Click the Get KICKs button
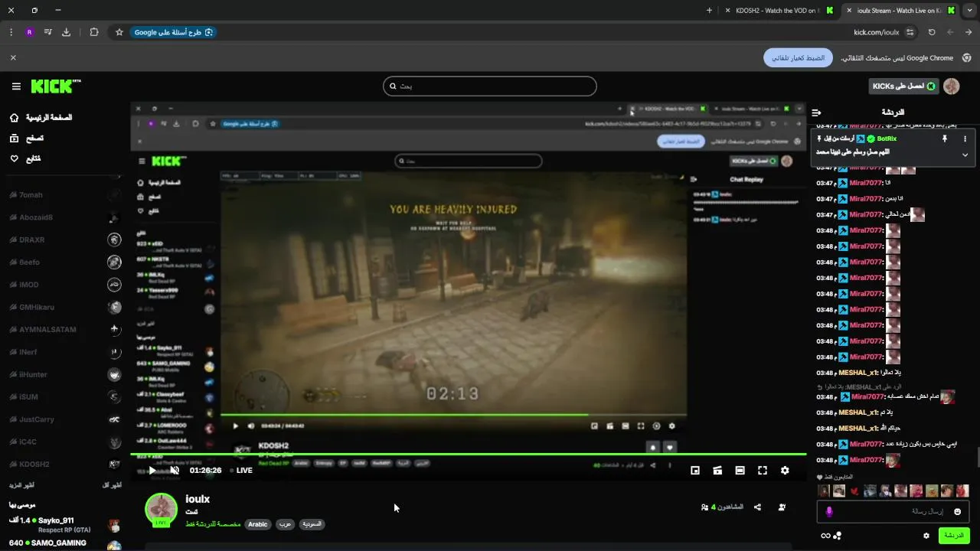980x551 pixels. (x=903, y=86)
